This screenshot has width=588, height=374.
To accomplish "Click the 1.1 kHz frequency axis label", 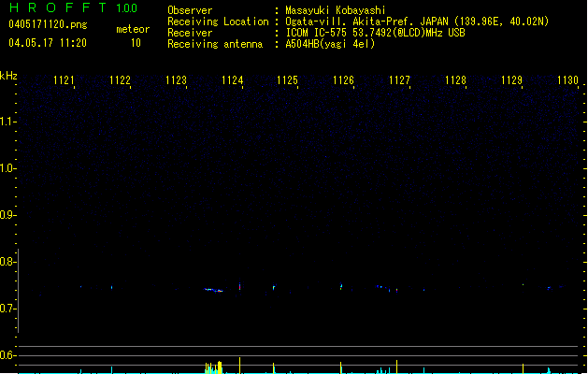I will click(7, 122).
